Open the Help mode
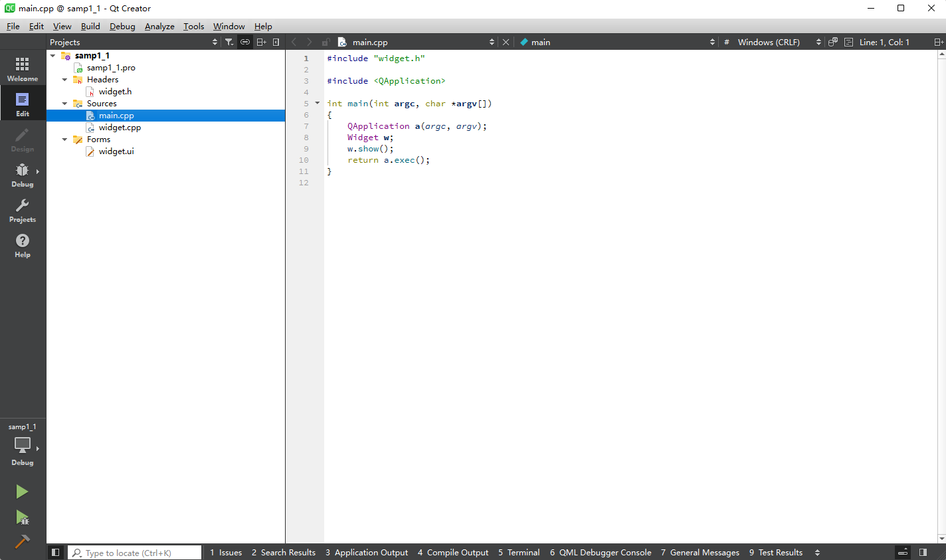 coord(23,245)
